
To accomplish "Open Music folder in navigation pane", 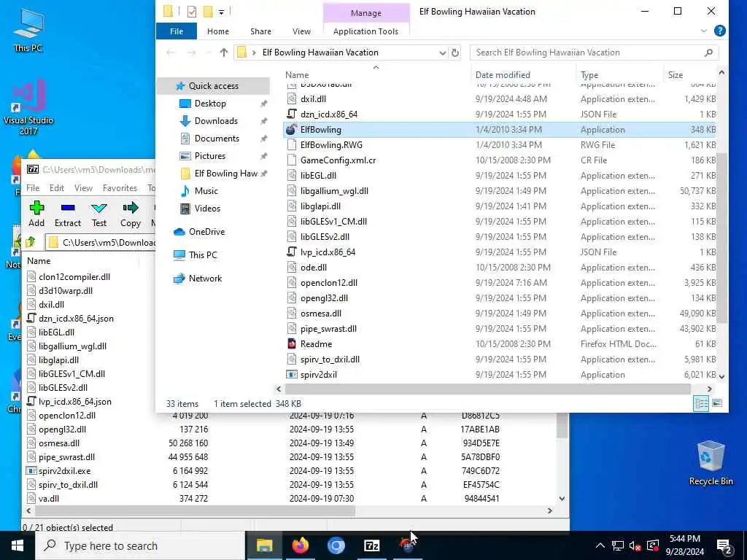I will tap(206, 191).
